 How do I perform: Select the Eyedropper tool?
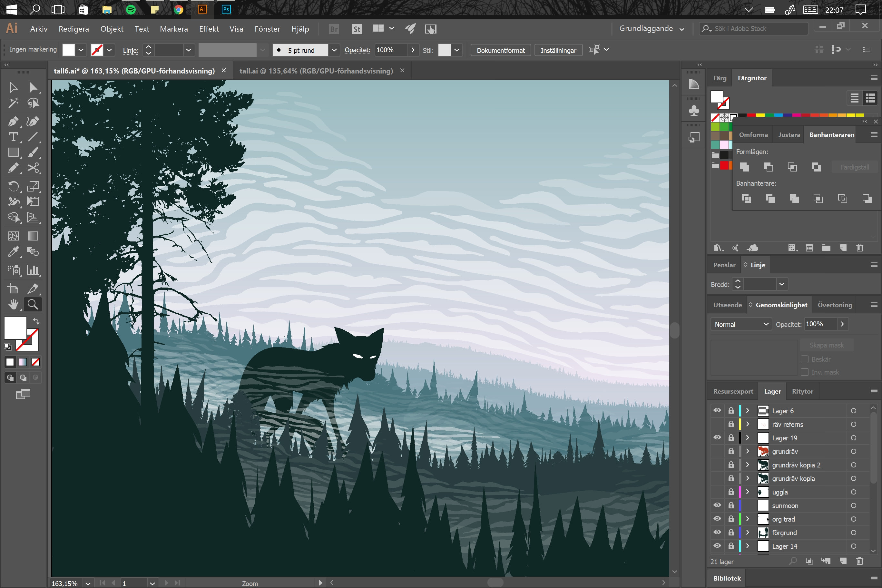(14, 252)
